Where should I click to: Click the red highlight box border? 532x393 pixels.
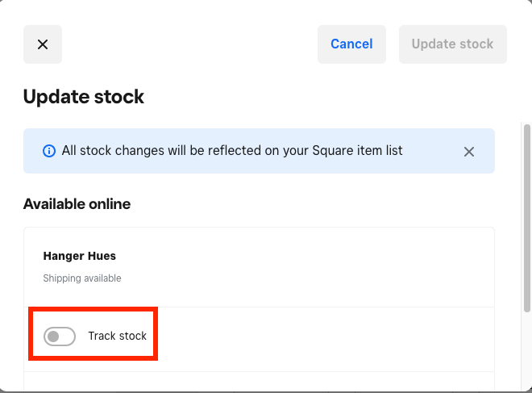pyautogui.click(x=31, y=334)
